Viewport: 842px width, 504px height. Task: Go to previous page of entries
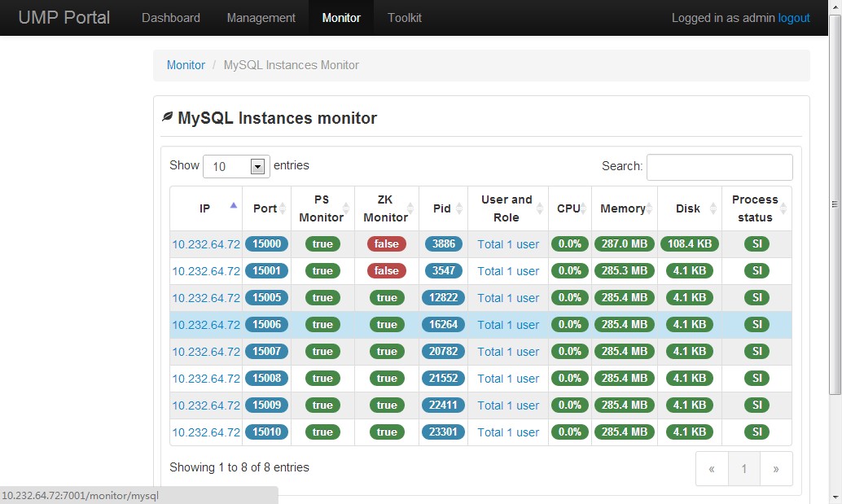tap(712, 468)
